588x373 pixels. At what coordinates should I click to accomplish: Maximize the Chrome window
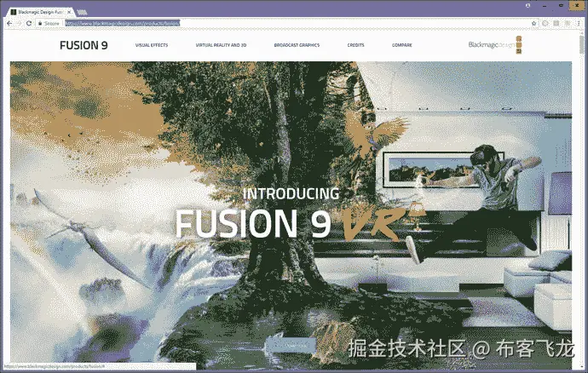[561, 6]
